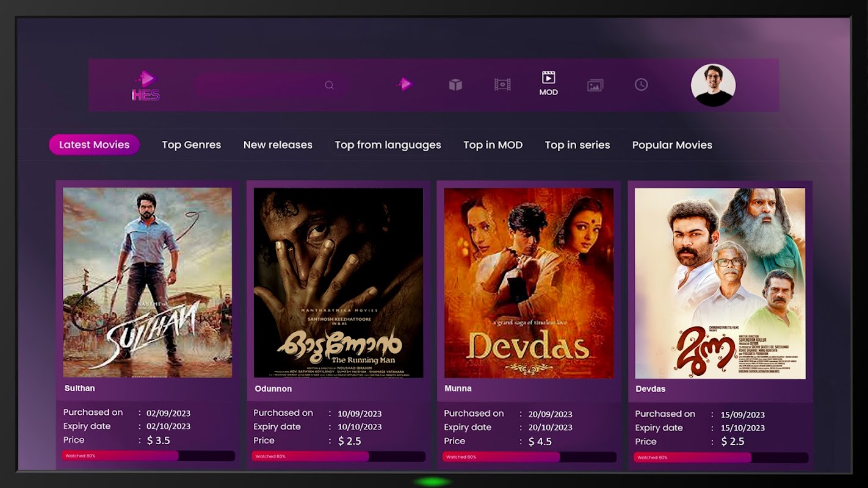Click 'Expiry date' label in Odunnon card
Screen dimensions: 868x488
click(x=277, y=427)
